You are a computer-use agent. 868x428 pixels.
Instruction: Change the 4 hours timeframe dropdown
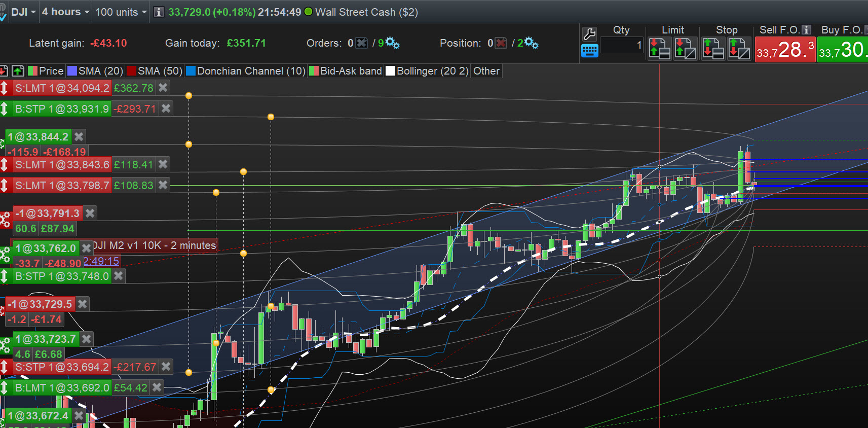pos(65,12)
